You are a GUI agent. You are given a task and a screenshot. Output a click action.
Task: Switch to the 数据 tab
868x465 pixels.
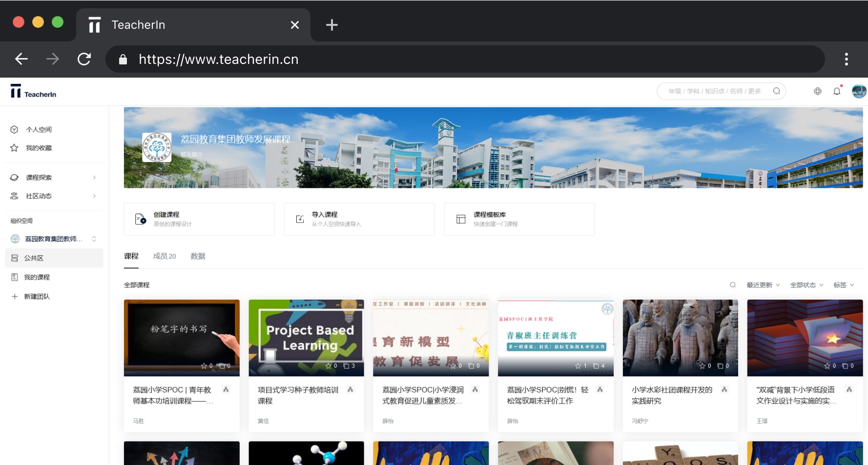[198, 256]
